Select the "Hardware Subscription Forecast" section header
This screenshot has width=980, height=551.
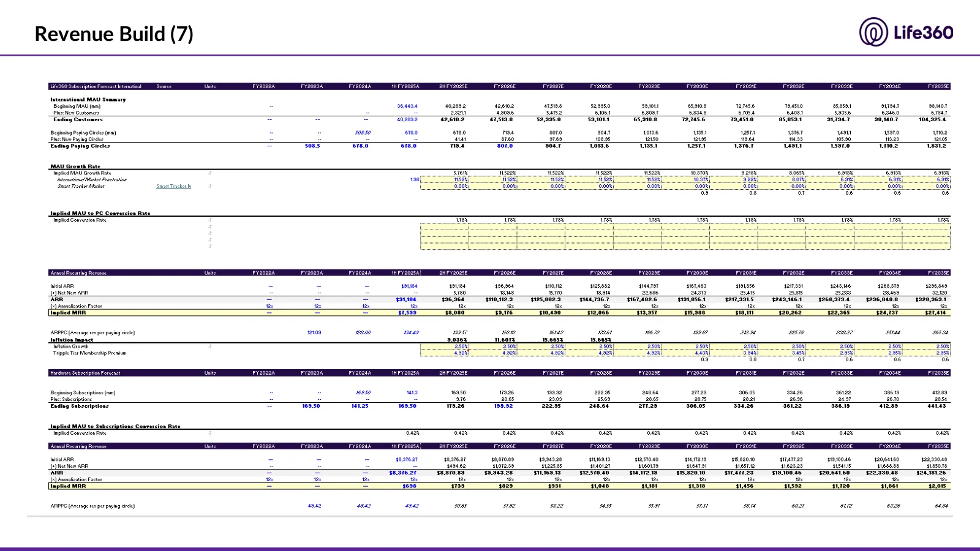pos(85,373)
